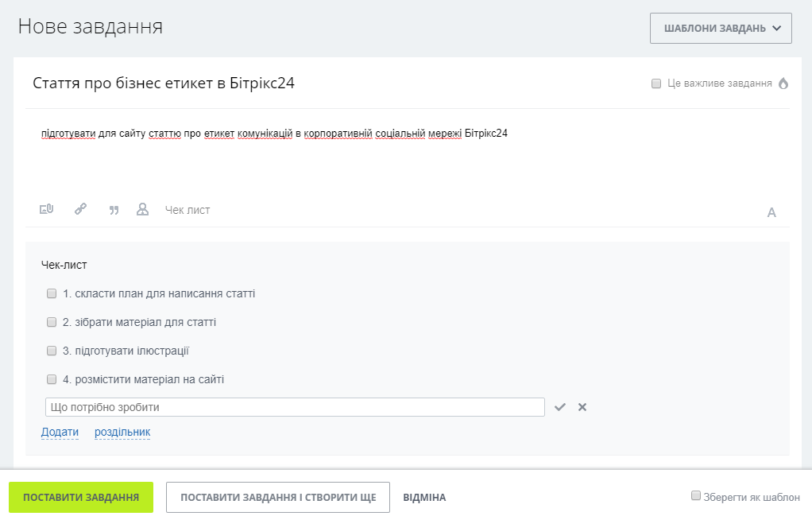Enable the 'Це важливе завдання' checkbox

(x=656, y=83)
